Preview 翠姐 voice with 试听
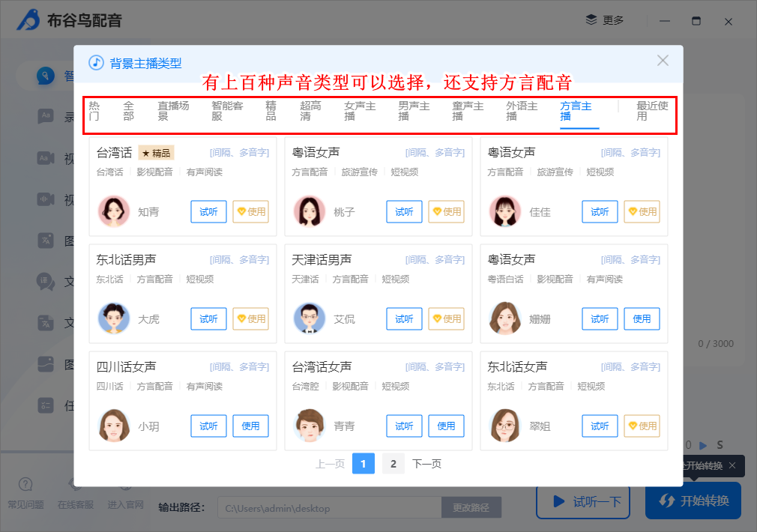757x532 pixels. 600,426
